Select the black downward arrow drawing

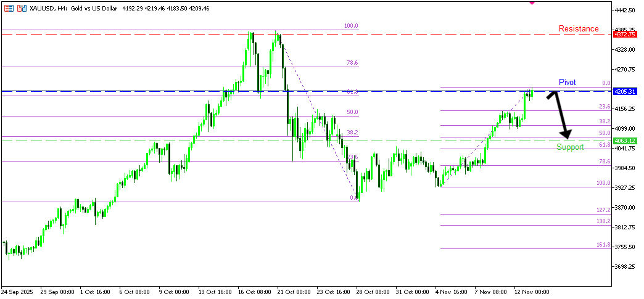pyautogui.click(x=561, y=115)
